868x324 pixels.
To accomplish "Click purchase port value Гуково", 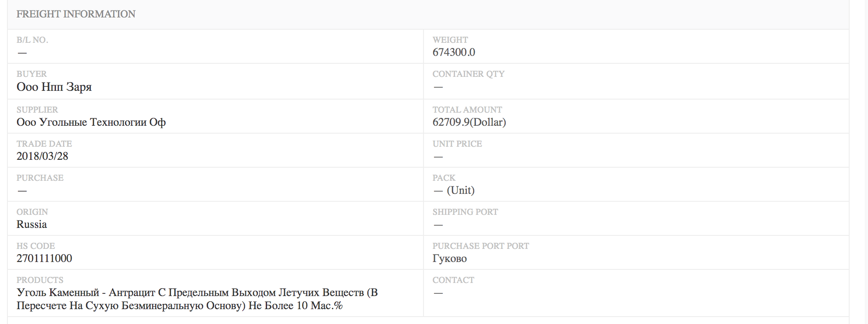I will click(x=450, y=259).
